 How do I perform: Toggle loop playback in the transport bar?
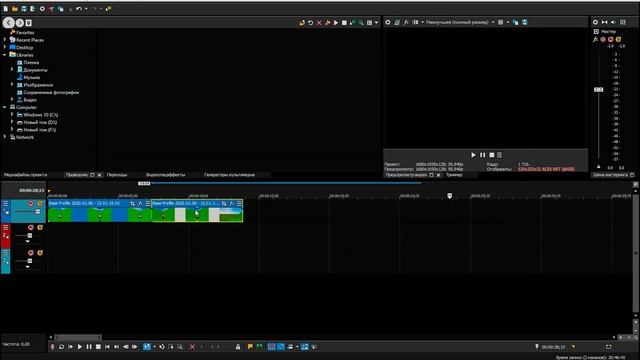click(x=61, y=347)
